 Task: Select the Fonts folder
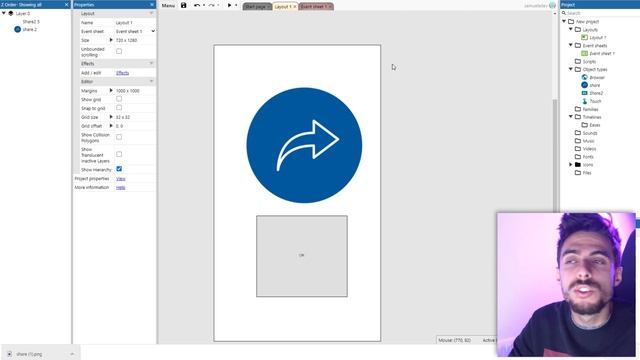(584, 157)
